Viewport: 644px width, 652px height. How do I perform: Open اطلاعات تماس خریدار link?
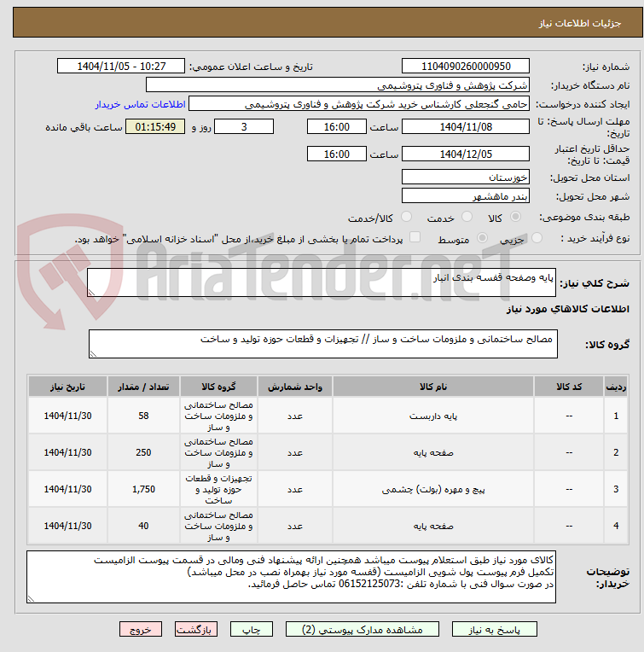click(141, 104)
